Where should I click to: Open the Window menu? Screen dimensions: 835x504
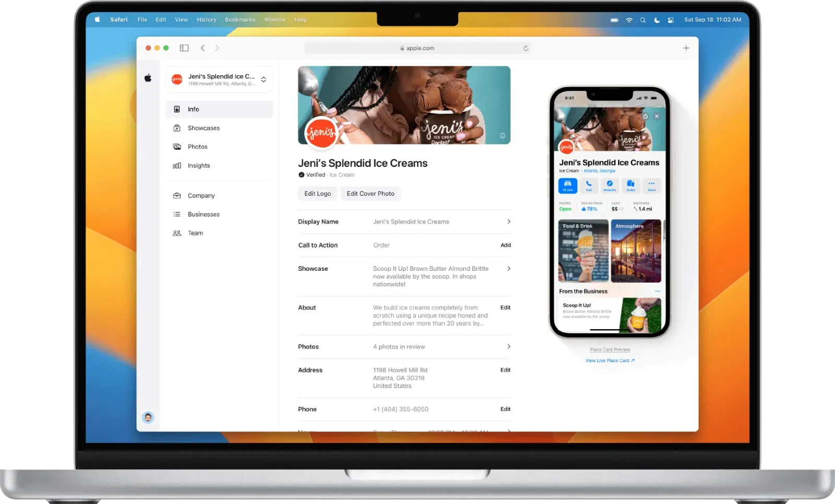click(275, 19)
